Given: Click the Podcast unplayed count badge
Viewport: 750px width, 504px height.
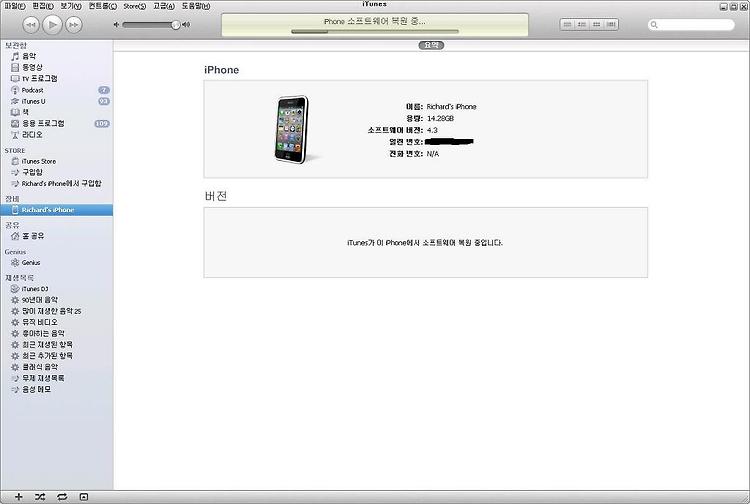Looking at the screenshot, I should pos(104,90).
